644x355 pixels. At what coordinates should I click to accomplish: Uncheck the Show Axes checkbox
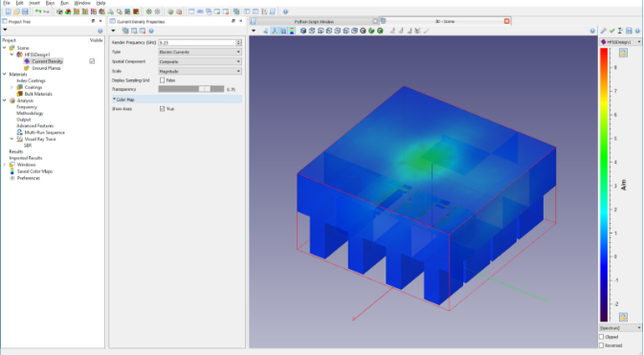163,109
